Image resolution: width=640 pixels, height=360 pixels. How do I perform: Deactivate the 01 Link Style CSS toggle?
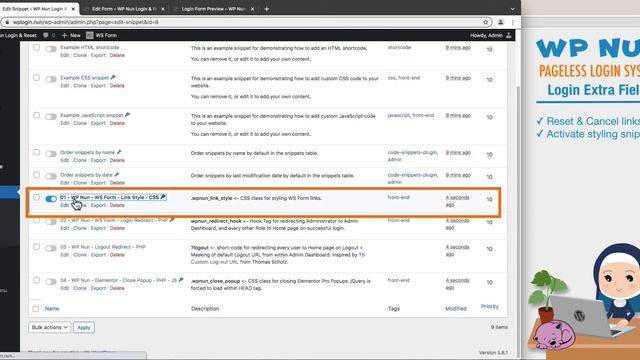pyautogui.click(x=51, y=199)
